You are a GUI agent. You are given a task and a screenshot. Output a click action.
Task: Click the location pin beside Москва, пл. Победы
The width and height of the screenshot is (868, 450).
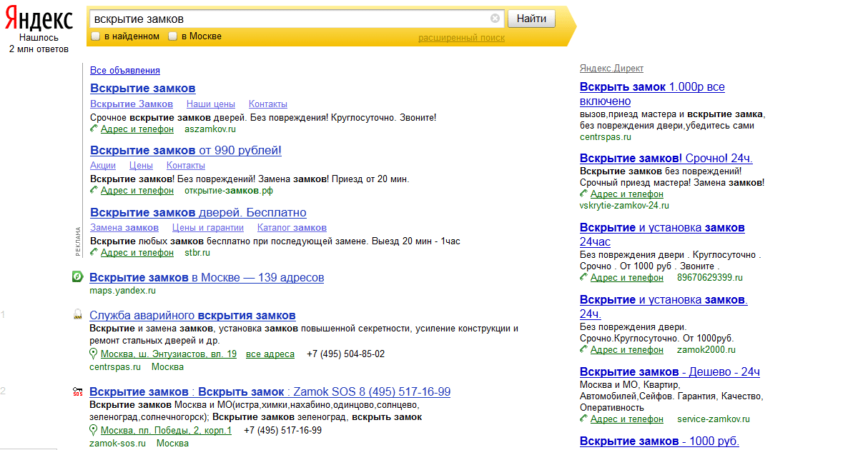click(93, 431)
